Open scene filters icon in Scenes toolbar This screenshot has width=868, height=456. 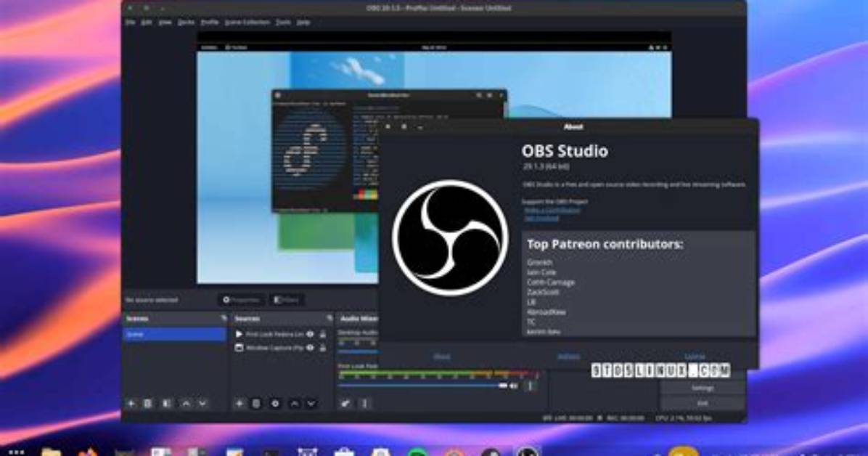[167, 404]
